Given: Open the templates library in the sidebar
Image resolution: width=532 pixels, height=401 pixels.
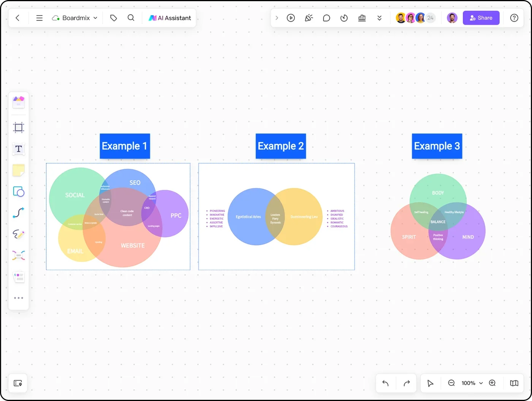Looking at the screenshot, I should click(x=19, y=102).
